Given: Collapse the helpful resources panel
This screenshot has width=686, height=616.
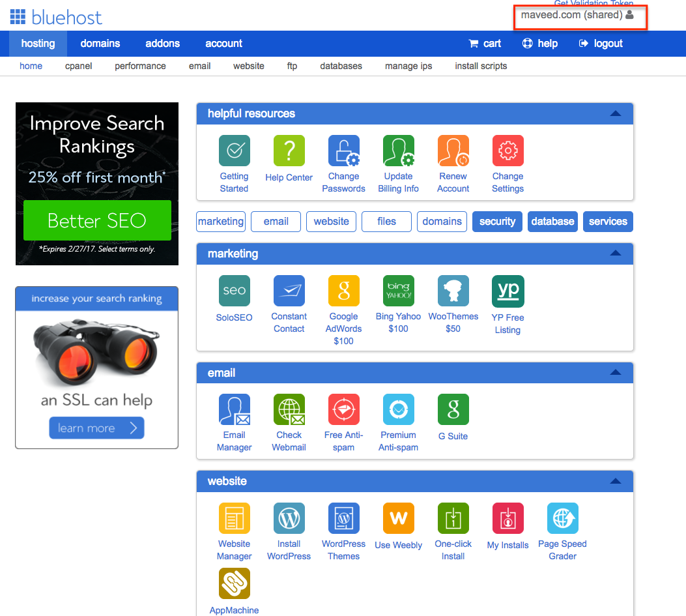Looking at the screenshot, I should [615, 113].
